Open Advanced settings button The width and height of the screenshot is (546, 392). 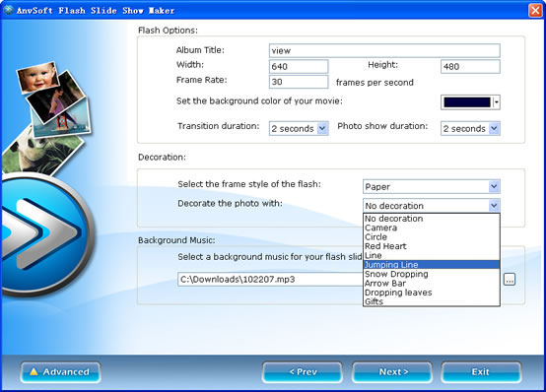[60, 372]
